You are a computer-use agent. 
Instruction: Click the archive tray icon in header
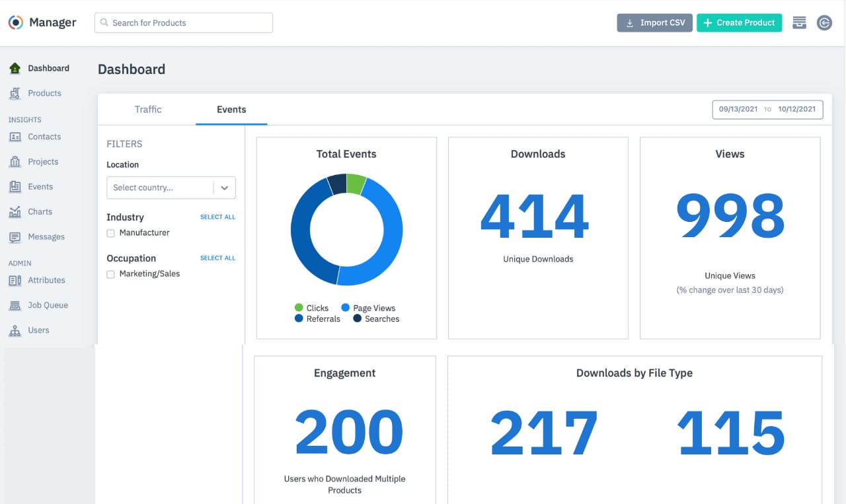799,22
